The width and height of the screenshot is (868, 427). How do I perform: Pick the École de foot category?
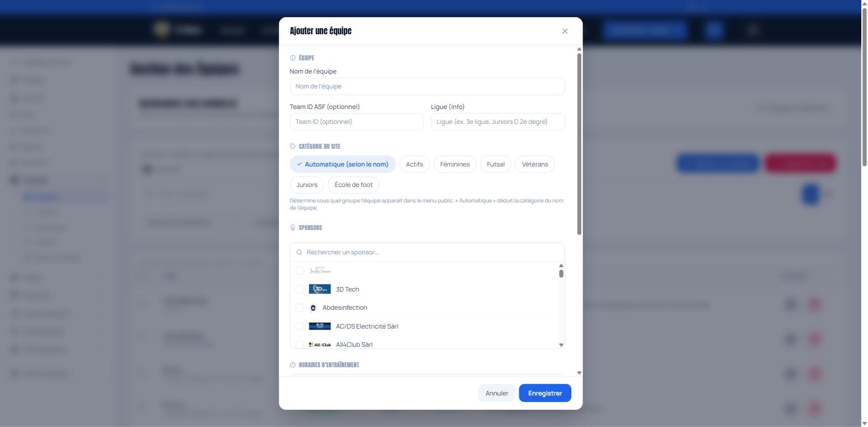click(354, 185)
